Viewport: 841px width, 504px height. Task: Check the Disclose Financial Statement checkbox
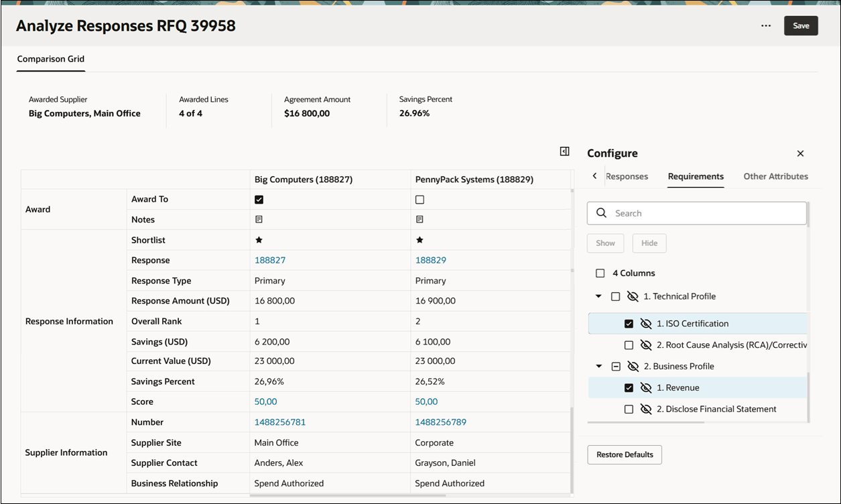629,409
